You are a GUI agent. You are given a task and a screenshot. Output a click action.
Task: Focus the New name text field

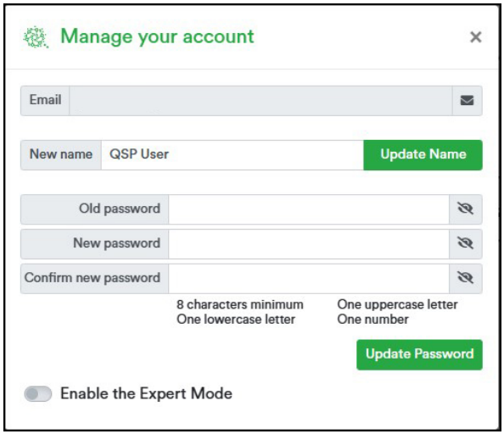[x=232, y=155]
